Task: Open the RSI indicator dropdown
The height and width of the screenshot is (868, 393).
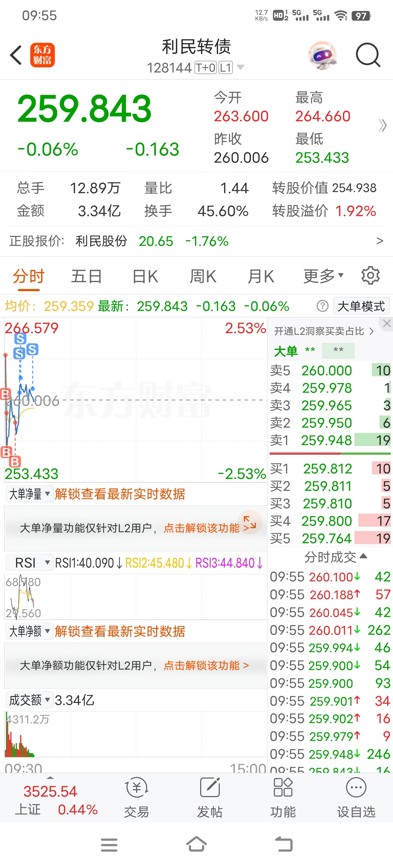Action: [29, 563]
